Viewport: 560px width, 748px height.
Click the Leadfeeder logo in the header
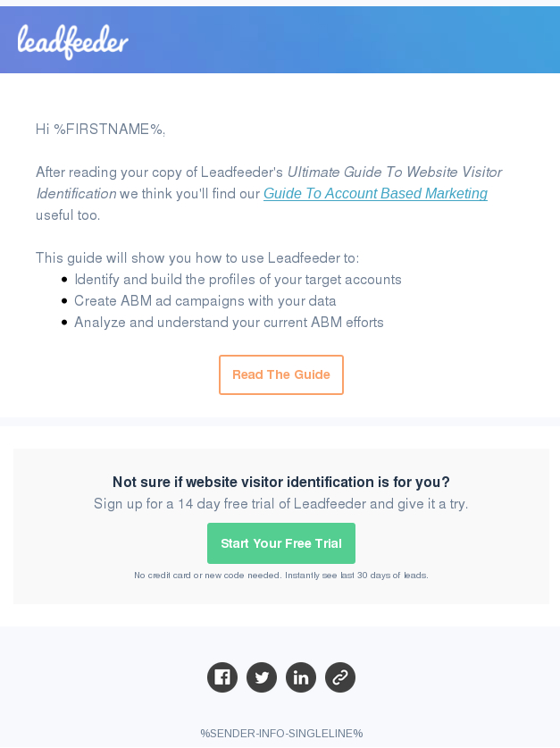[71, 40]
